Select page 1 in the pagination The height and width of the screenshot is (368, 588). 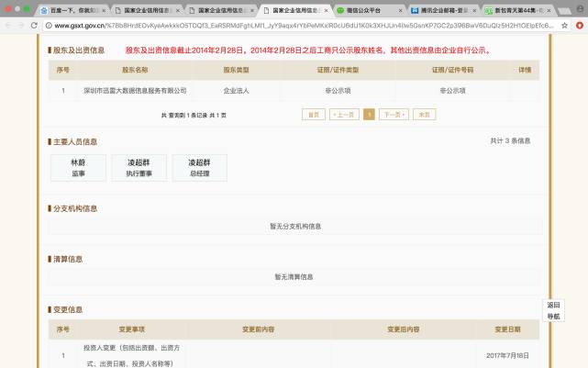click(369, 115)
